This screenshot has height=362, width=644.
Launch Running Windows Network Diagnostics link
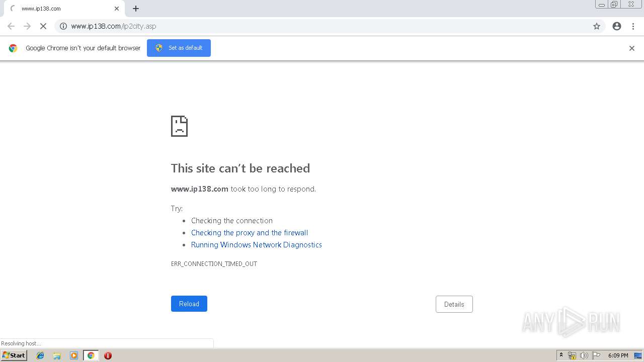point(257,245)
